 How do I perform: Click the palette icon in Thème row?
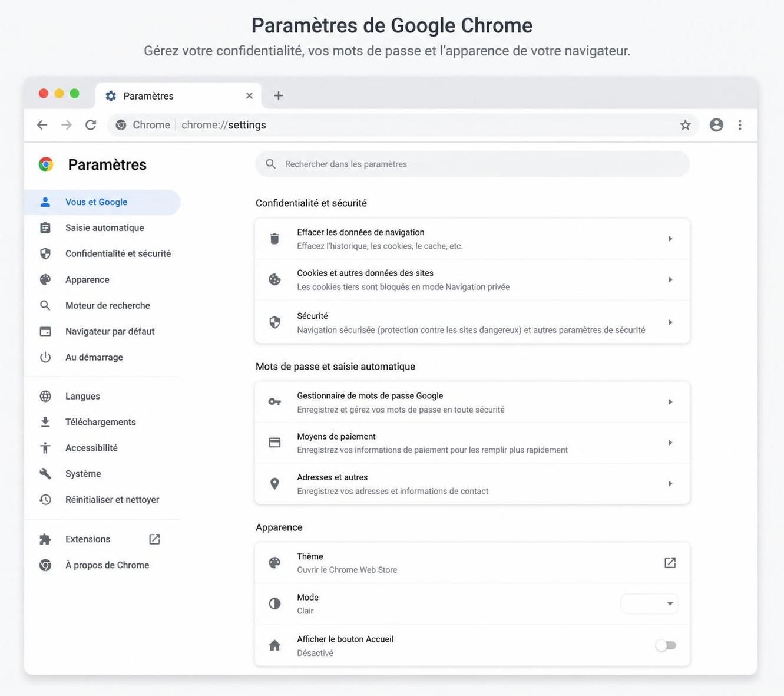coord(274,563)
